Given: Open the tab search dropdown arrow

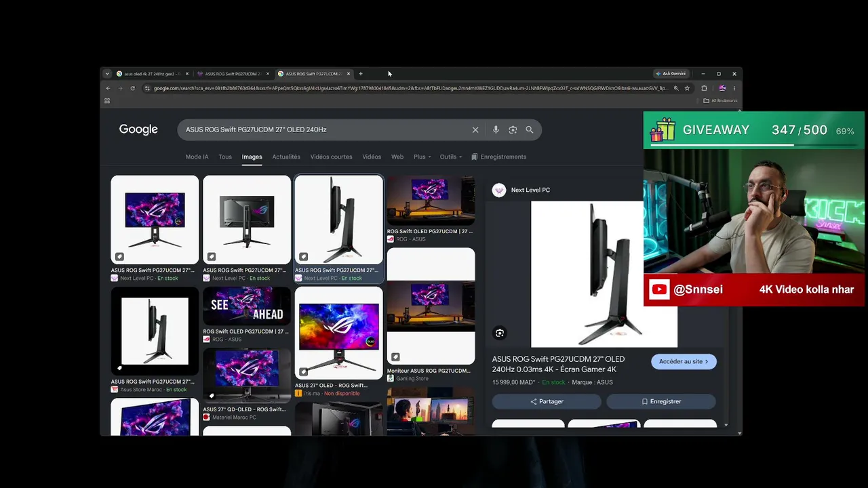Looking at the screenshot, I should [x=107, y=73].
